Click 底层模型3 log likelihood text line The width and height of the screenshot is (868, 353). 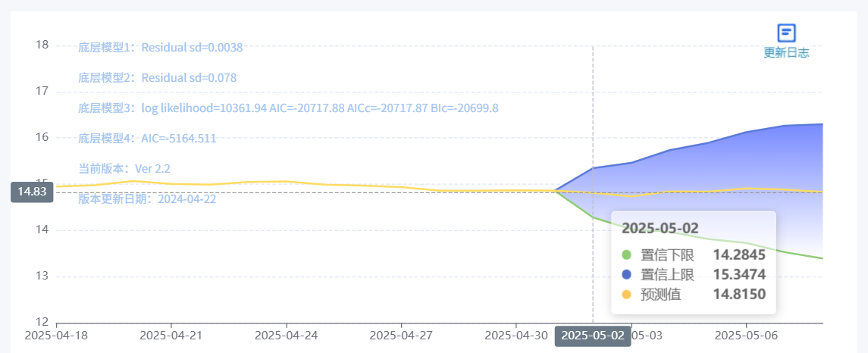click(288, 108)
